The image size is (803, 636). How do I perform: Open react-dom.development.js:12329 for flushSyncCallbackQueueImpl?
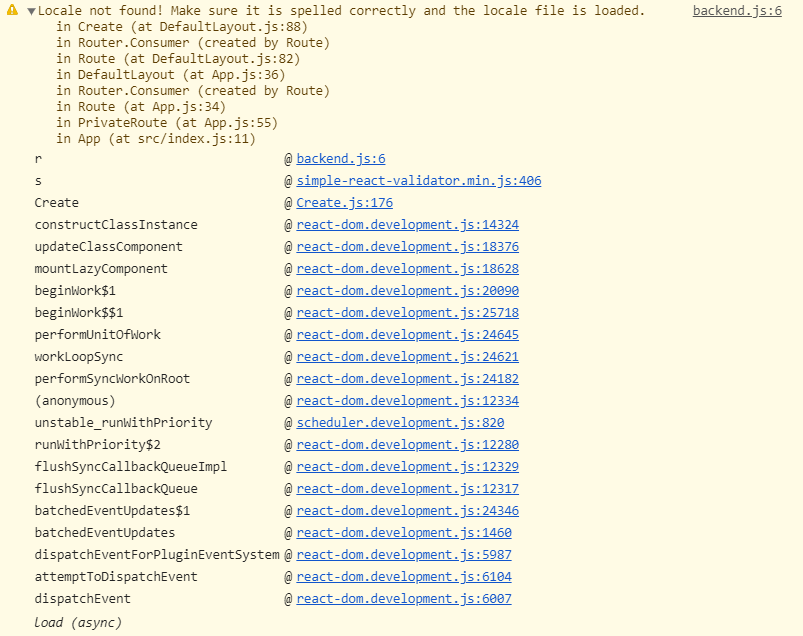407,466
